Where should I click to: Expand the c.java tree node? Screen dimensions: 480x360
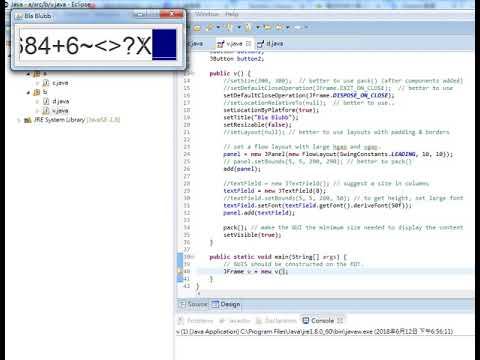point(37,83)
